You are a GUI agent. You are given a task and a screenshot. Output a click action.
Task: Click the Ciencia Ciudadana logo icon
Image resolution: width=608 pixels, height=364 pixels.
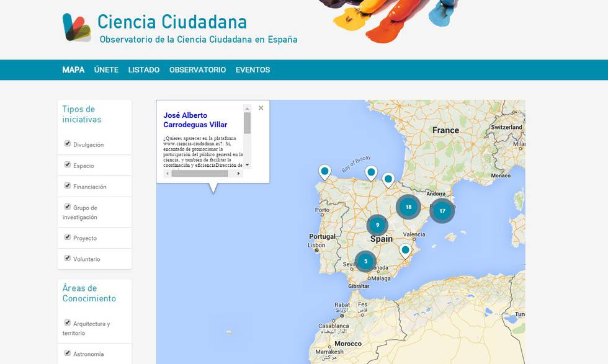(76, 28)
